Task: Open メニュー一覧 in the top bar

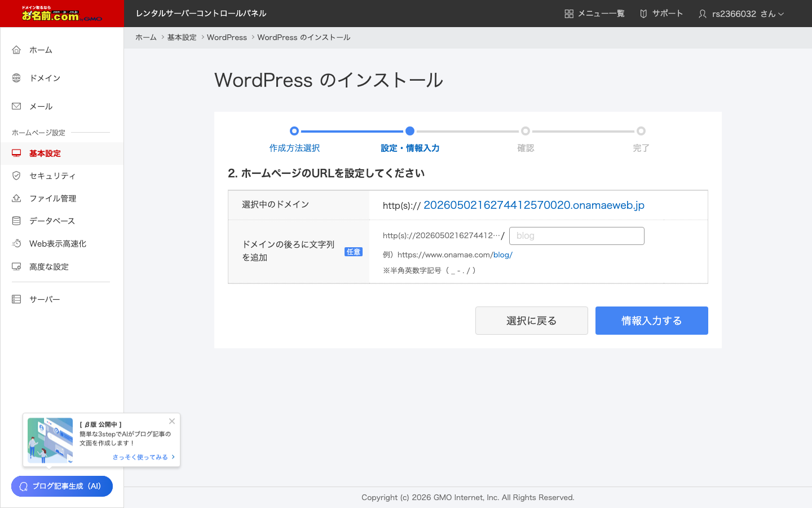Action: tap(601, 14)
